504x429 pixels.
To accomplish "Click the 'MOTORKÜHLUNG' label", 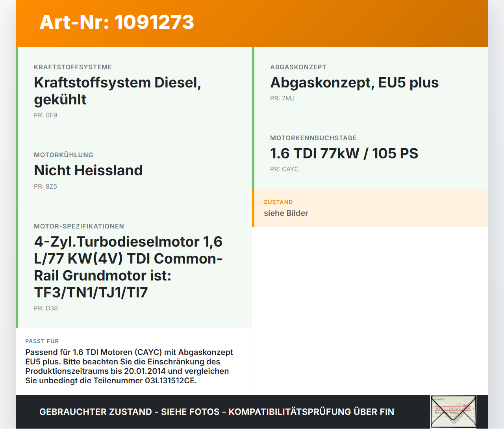I will 64,155.
